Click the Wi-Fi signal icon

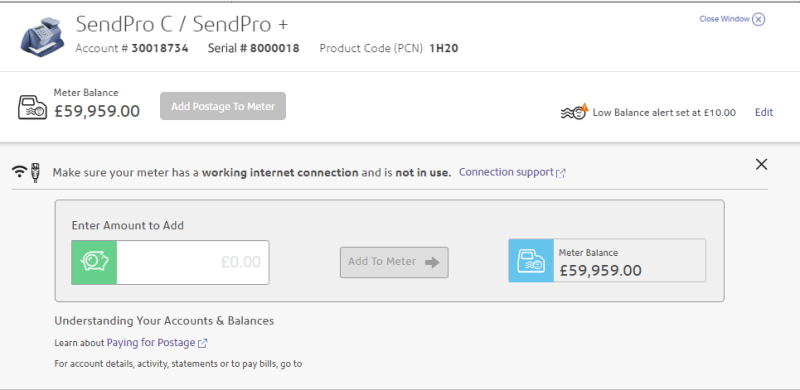[x=19, y=172]
